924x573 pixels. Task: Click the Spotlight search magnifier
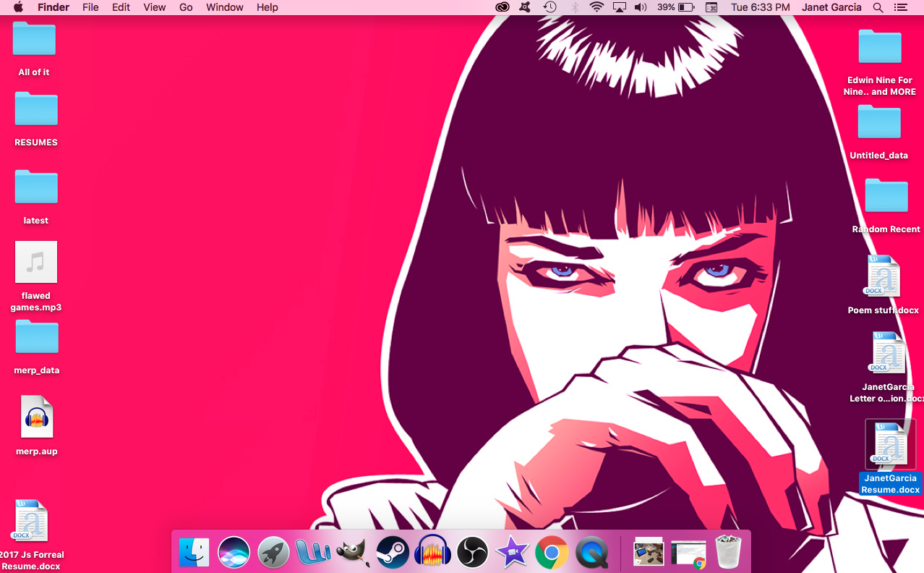point(878,7)
